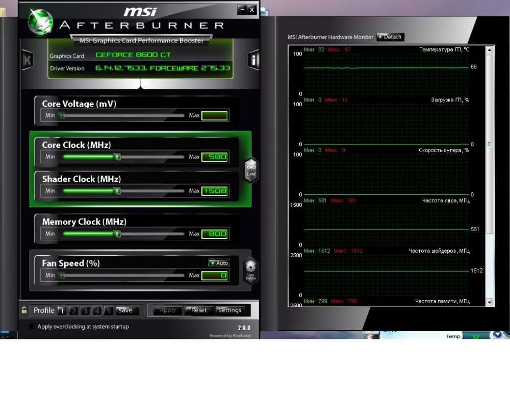This screenshot has width=510, height=420.
Task: Close the Afterburner window
Action: pos(252,10)
